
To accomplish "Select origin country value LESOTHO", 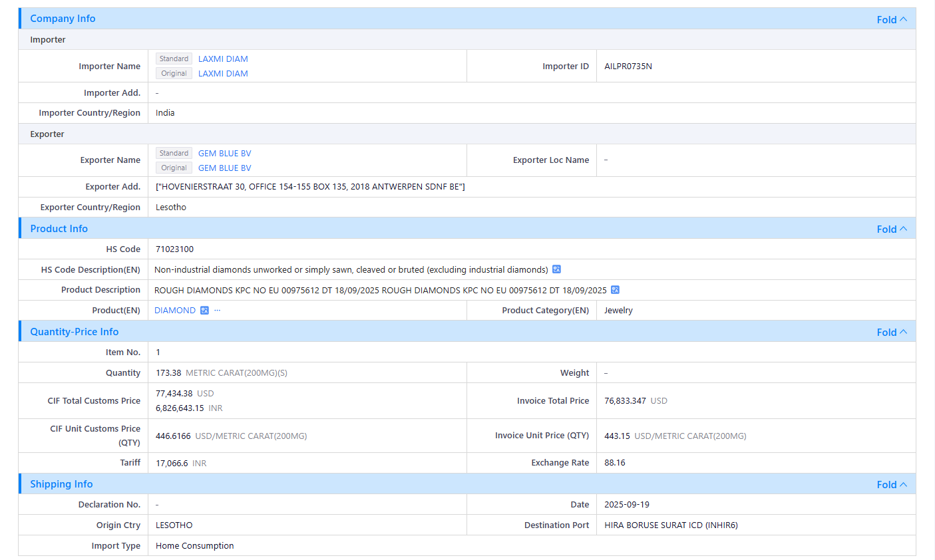I will point(174,525).
